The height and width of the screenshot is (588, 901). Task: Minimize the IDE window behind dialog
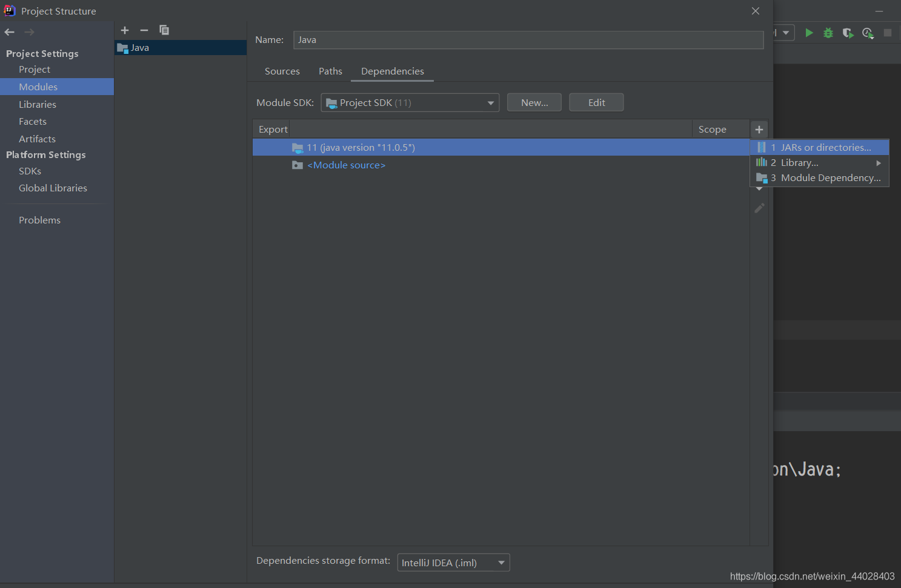tap(879, 11)
